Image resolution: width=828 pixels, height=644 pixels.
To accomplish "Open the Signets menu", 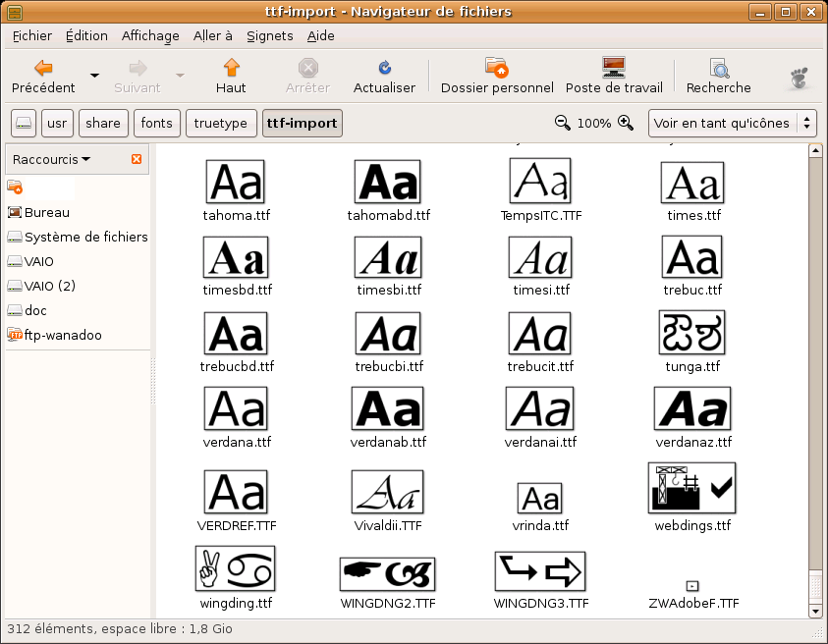I will (x=269, y=35).
